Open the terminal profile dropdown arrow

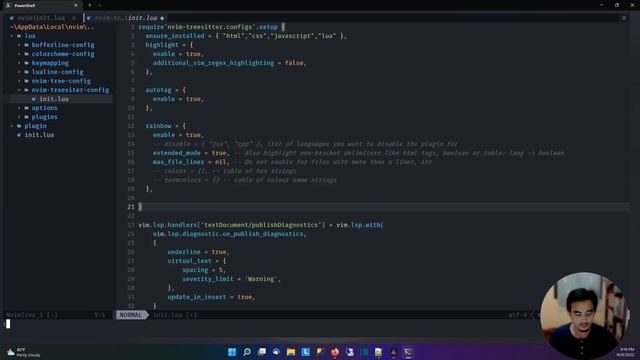pos(100,5)
